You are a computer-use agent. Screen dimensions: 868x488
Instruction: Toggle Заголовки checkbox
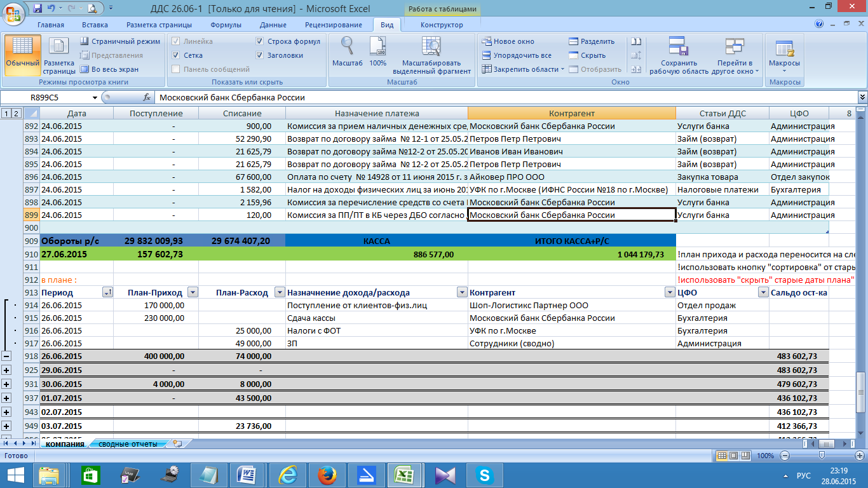(260, 55)
